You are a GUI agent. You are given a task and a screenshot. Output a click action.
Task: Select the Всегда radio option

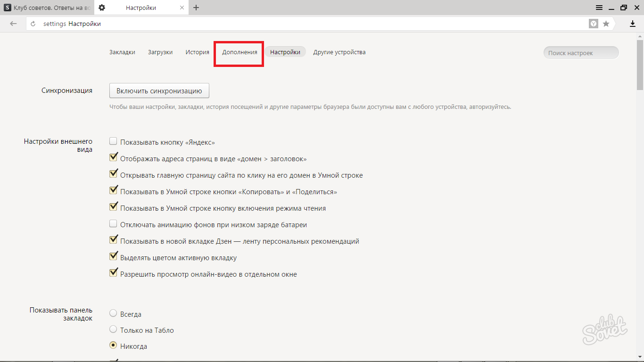pyautogui.click(x=113, y=313)
